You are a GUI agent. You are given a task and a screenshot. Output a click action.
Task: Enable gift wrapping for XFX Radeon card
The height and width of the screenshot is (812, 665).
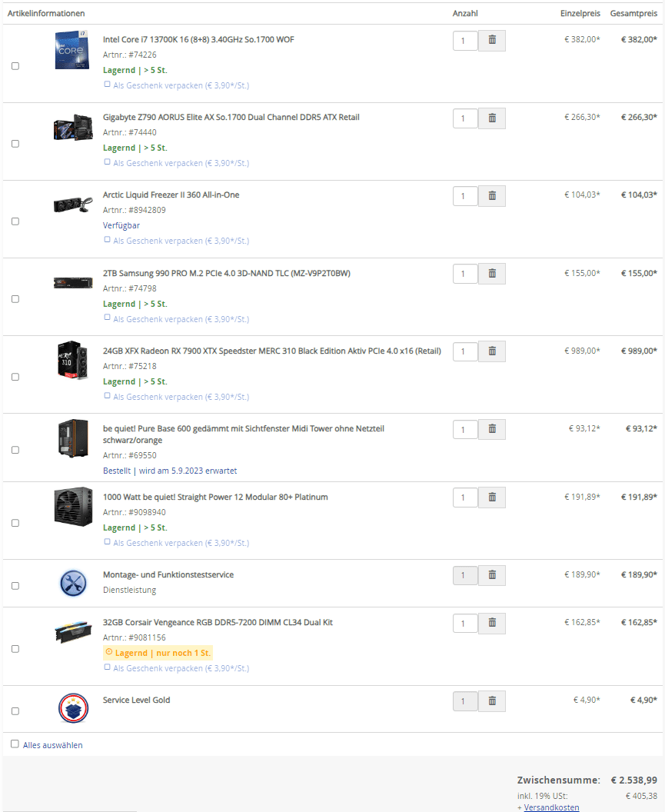pyautogui.click(x=107, y=395)
